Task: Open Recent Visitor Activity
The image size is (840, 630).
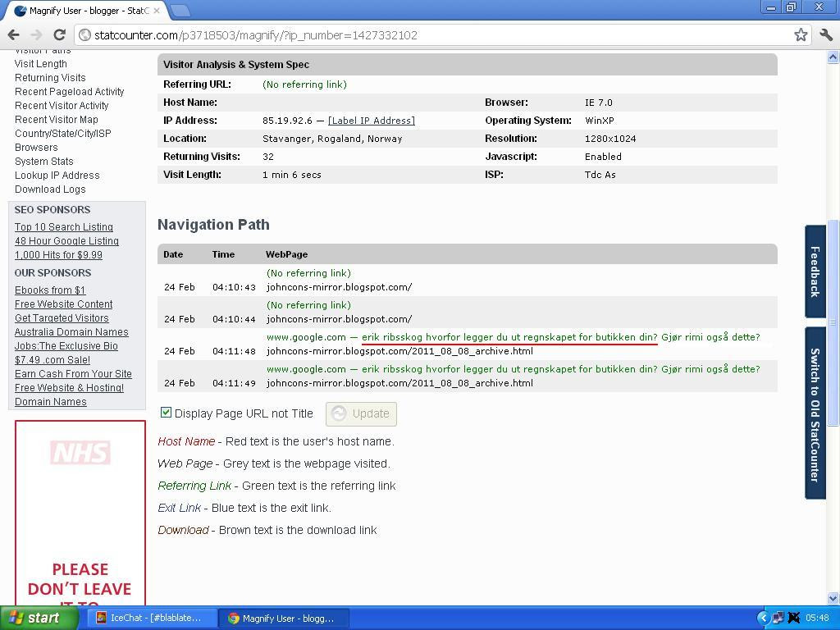Action: (62, 106)
